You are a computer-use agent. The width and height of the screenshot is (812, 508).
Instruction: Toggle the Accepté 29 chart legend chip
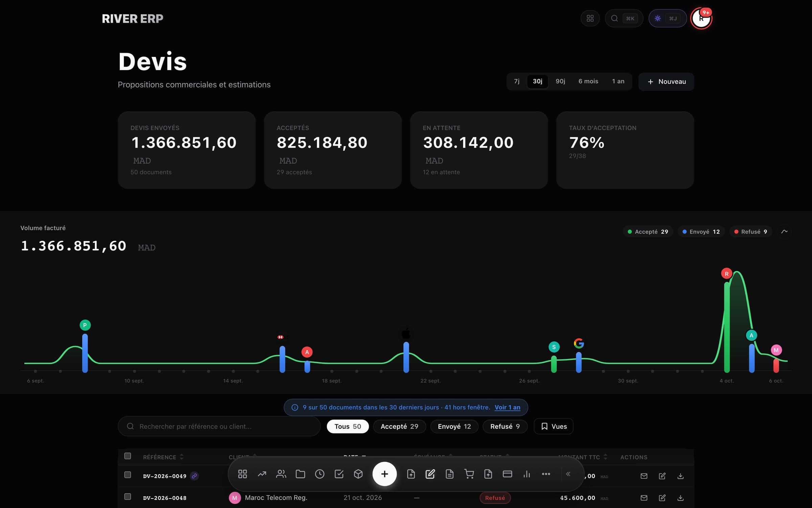[x=648, y=232]
